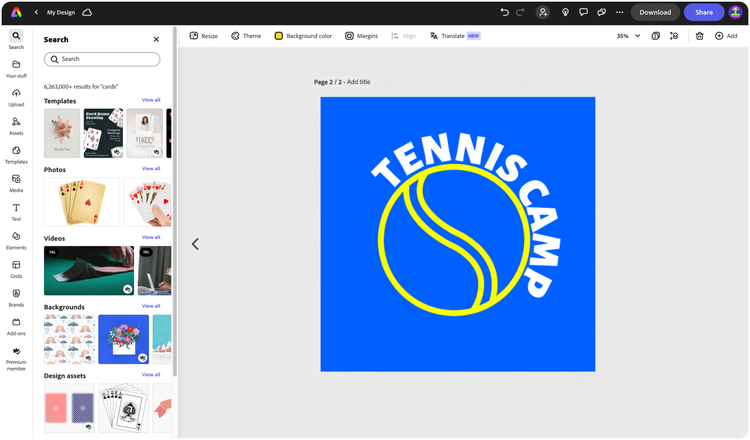
Task: Click the My Design project title
Action: [61, 12]
